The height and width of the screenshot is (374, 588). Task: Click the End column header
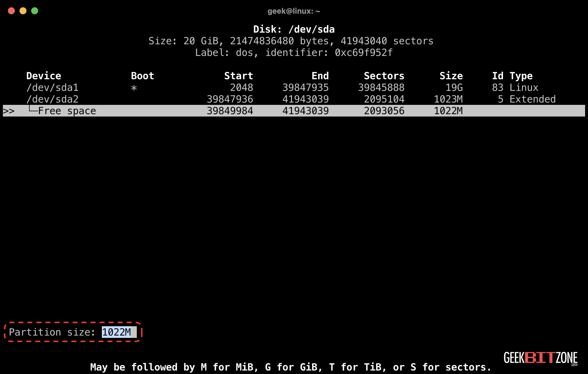coord(320,76)
